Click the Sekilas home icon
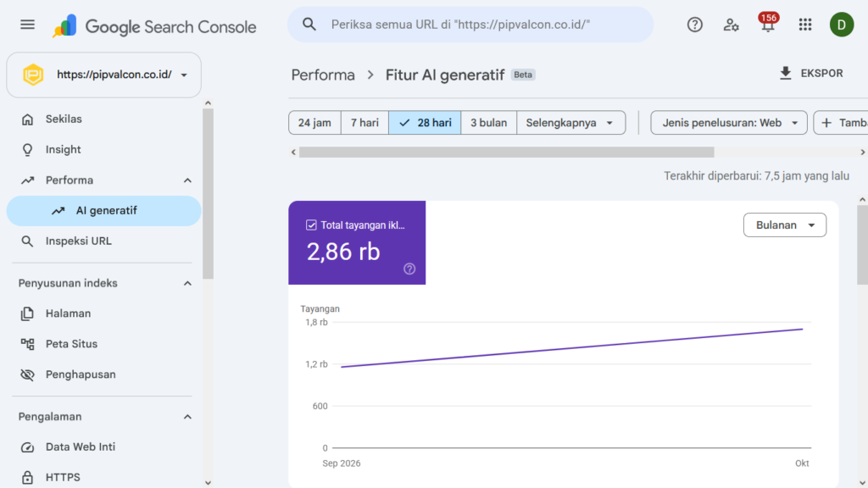Image resolution: width=868 pixels, height=488 pixels. click(x=27, y=119)
